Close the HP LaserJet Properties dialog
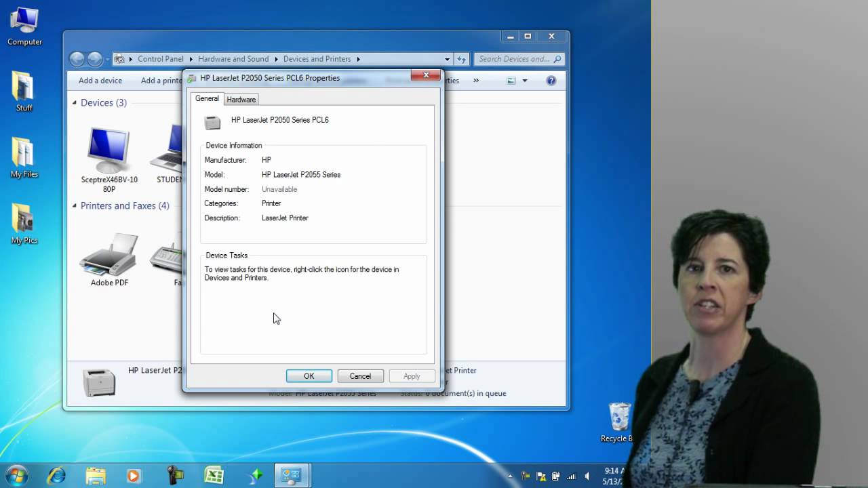The width and height of the screenshot is (868, 488). click(x=426, y=75)
